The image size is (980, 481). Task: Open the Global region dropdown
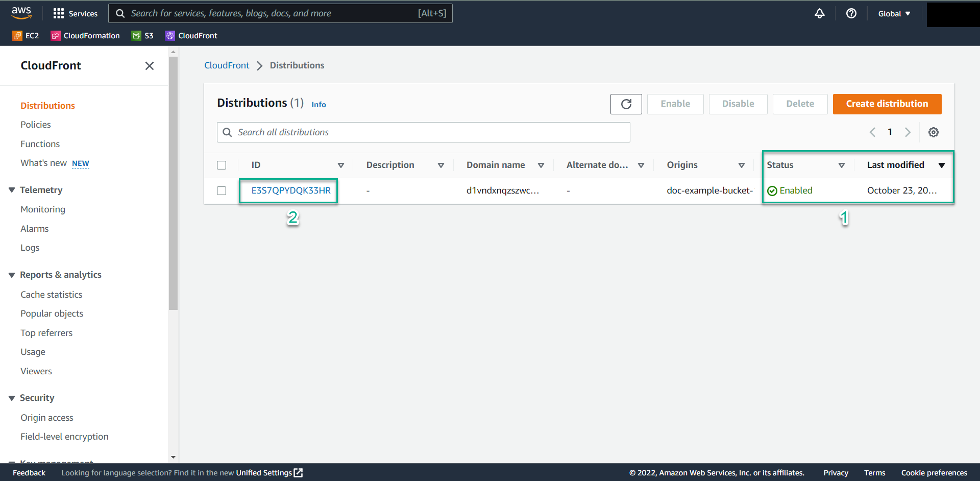[894, 14]
